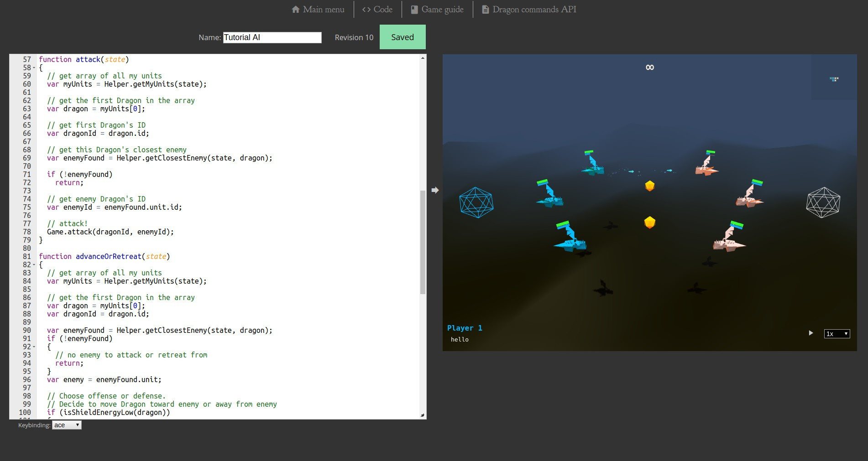Image resolution: width=868 pixels, height=461 pixels.
Task: Click the Player 1 label
Action: tap(465, 328)
